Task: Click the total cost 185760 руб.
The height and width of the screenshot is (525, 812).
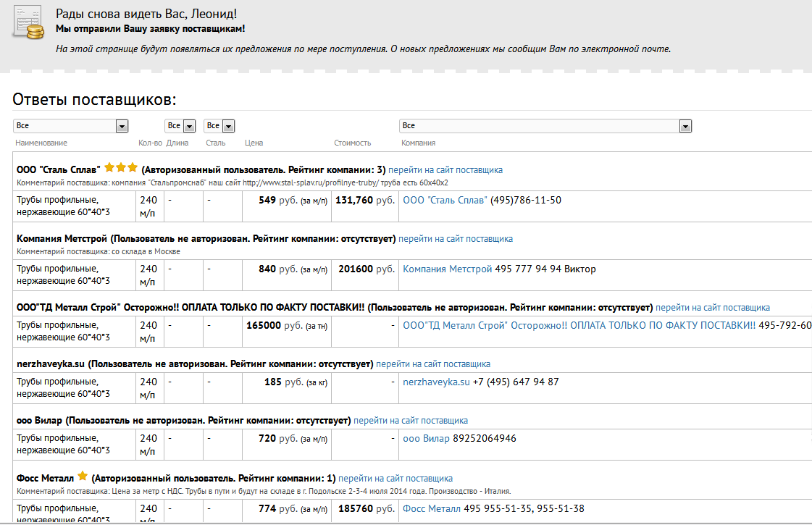Action: (367, 509)
